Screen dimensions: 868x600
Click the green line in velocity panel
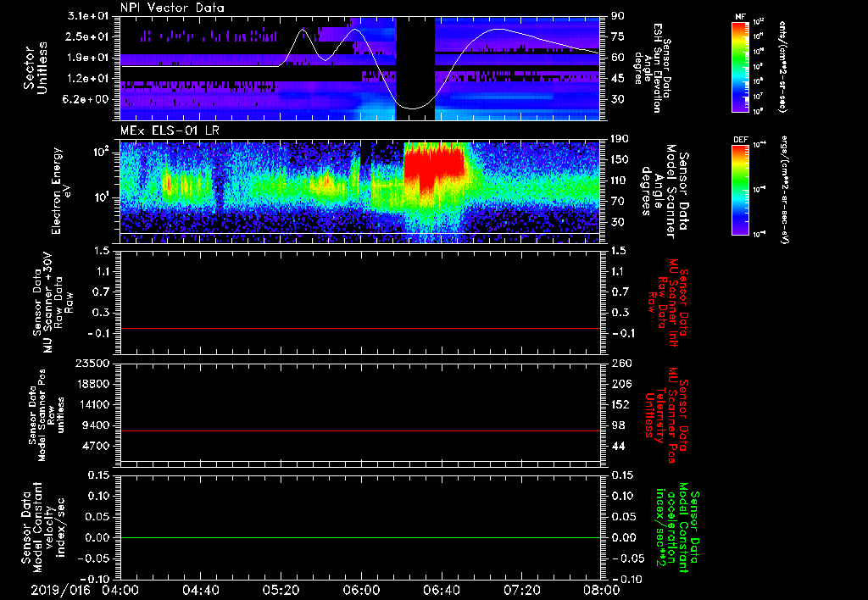click(x=359, y=537)
